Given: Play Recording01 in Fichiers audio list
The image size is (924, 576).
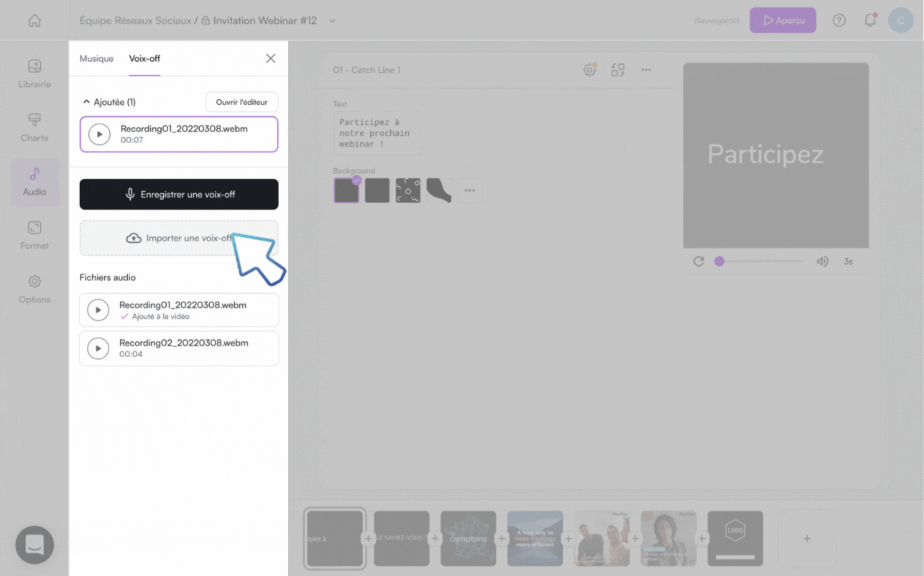Looking at the screenshot, I should [x=98, y=310].
